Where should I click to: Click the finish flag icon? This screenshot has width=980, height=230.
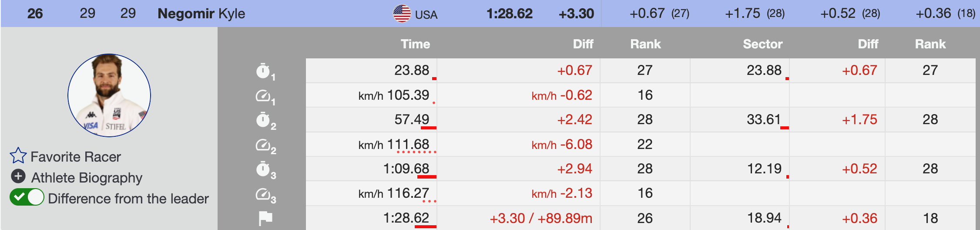tap(265, 218)
